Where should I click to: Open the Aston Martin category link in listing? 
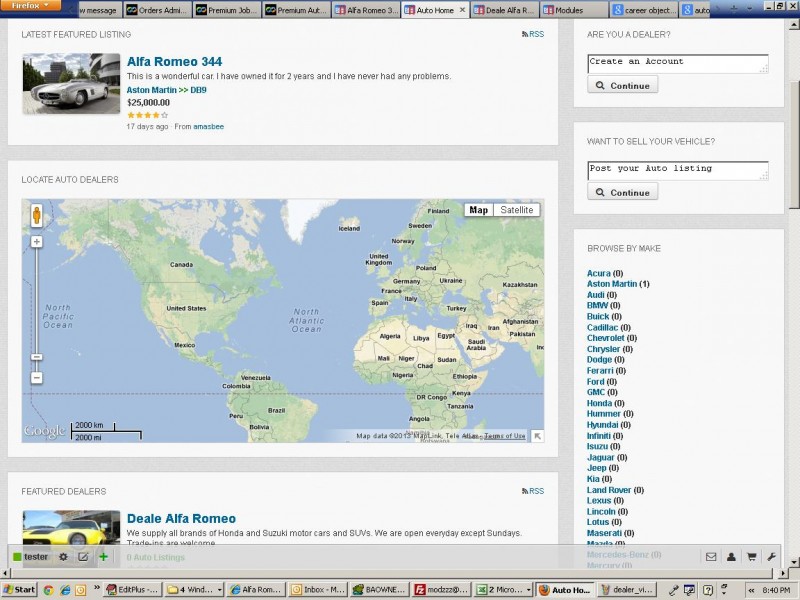point(152,90)
